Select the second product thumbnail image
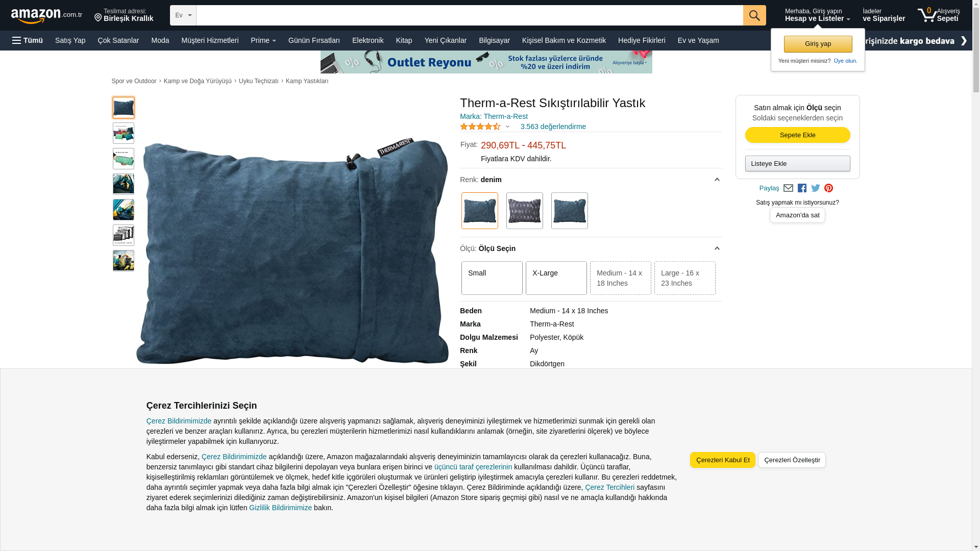 (x=124, y=133)
